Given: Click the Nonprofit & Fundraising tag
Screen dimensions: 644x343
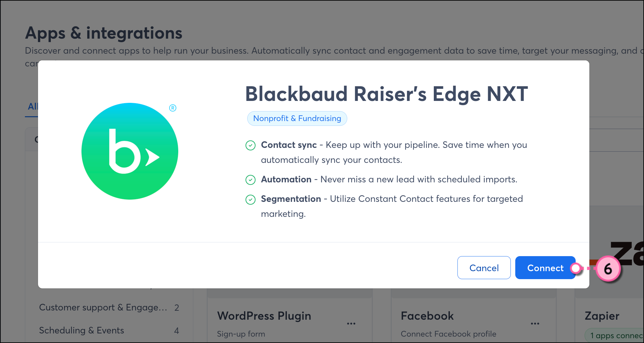Looking at the screenshot, I should [297, 118].
